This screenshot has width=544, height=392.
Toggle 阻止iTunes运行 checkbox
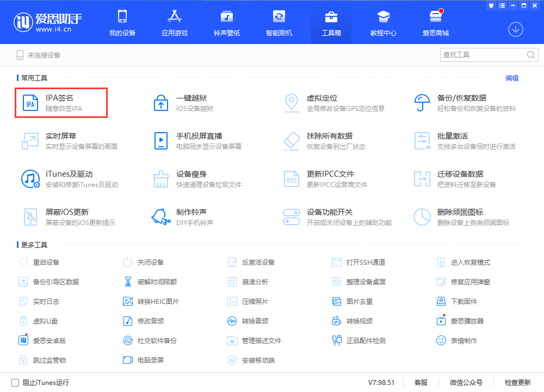point(15,383)
